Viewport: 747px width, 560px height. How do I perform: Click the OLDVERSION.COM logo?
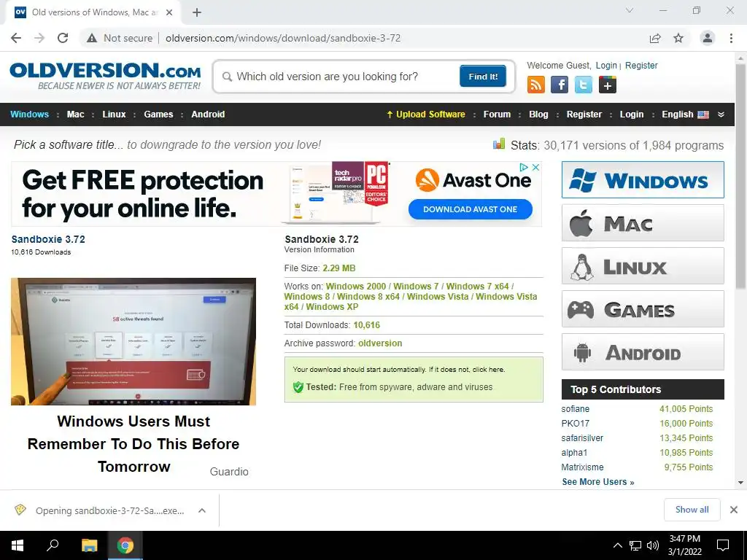tap(105, 75)
